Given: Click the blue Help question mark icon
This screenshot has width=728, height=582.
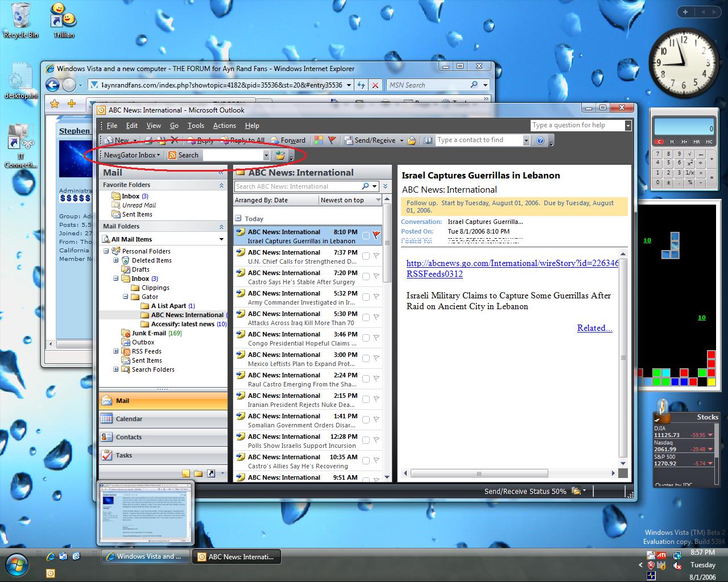Looking at the screenshot, I should pos(540,140).
